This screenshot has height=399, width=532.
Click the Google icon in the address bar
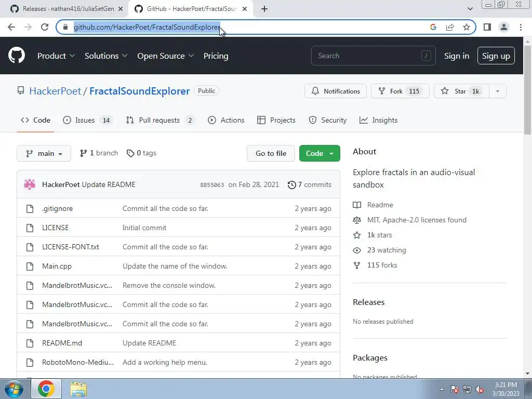tap(433, 27)
